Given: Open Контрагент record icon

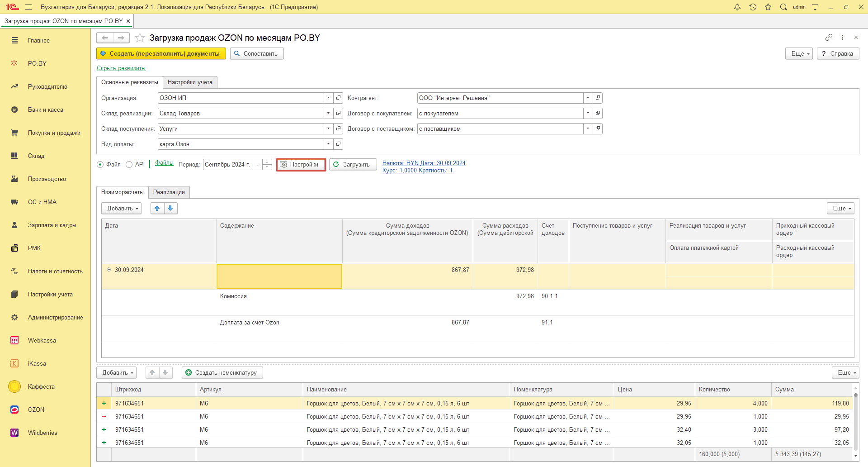Looking at the screenshot, I should [x=598, y=98].
